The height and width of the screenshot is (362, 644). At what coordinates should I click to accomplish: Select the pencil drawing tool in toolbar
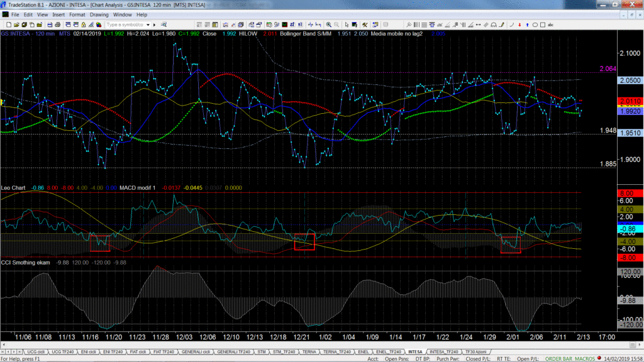502,25
